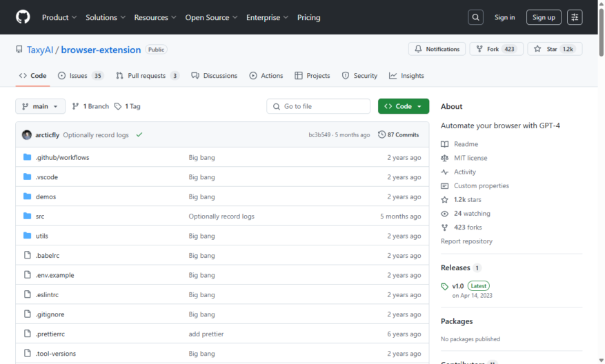Expand the Product menu
This screenshot has height=364, width=605.
[59, 17]
